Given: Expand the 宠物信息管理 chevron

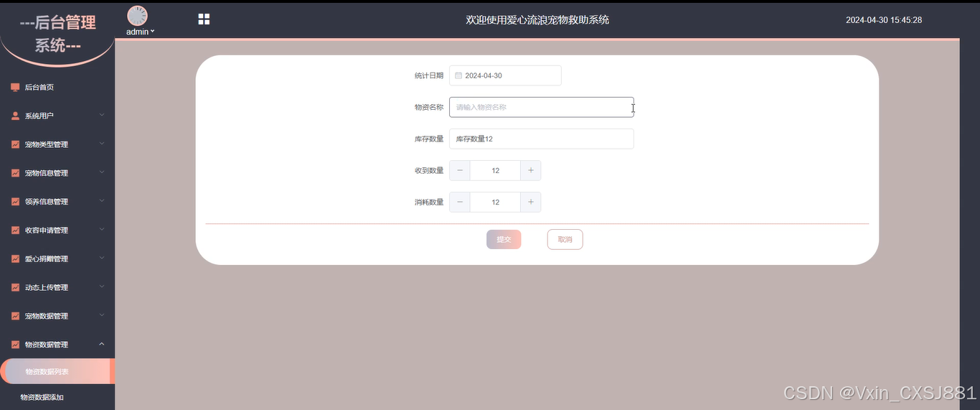Looking at the screenshot, I should click(102, 172).
